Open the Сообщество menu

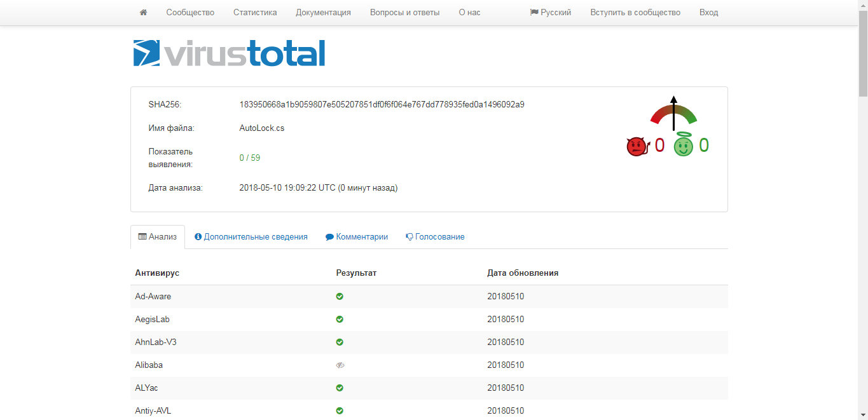click(190, 13)
